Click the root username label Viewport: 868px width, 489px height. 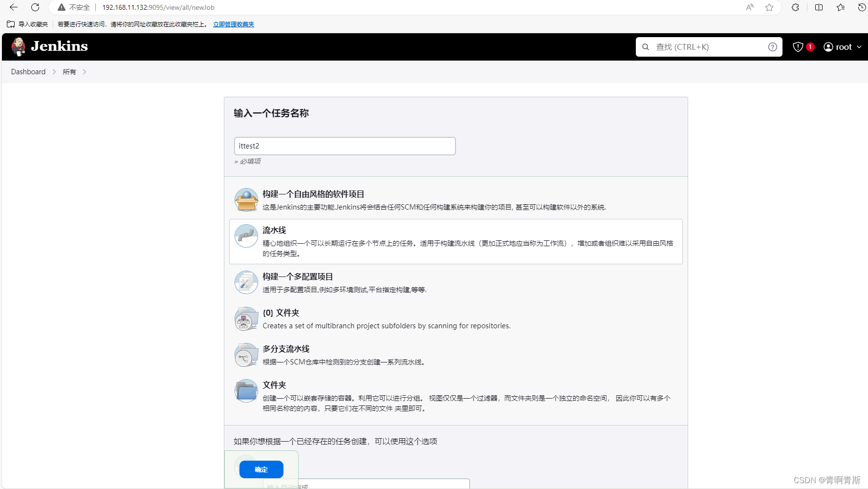pyautogui.click(x=844, y=47)
